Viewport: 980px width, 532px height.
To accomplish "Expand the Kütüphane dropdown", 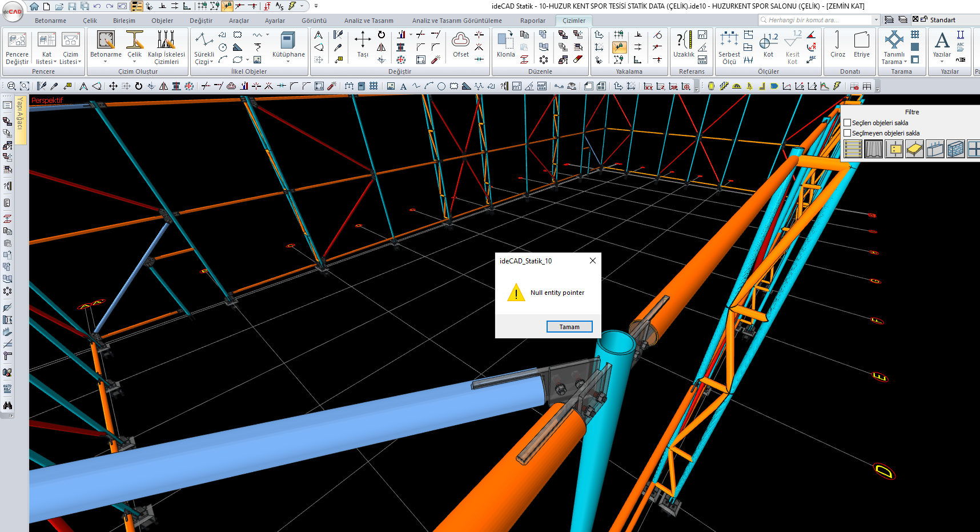I will tap(288, 61).
